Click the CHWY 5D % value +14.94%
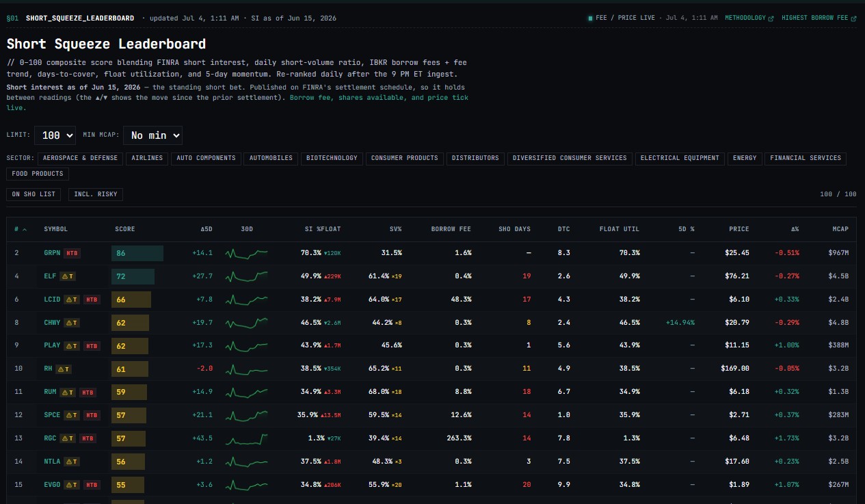The height and width of the screenshot is (504, 865). tap(680, 323)
